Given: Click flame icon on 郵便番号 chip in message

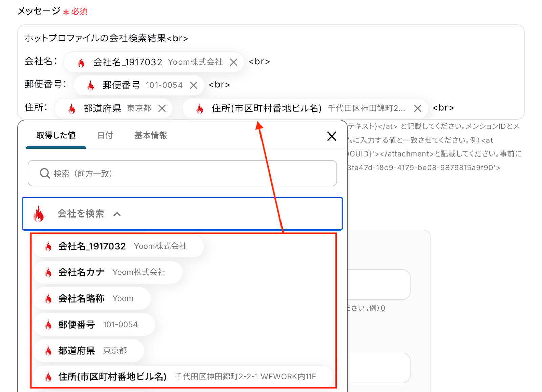Looking at the screenshot, I should tap(90, 85).
